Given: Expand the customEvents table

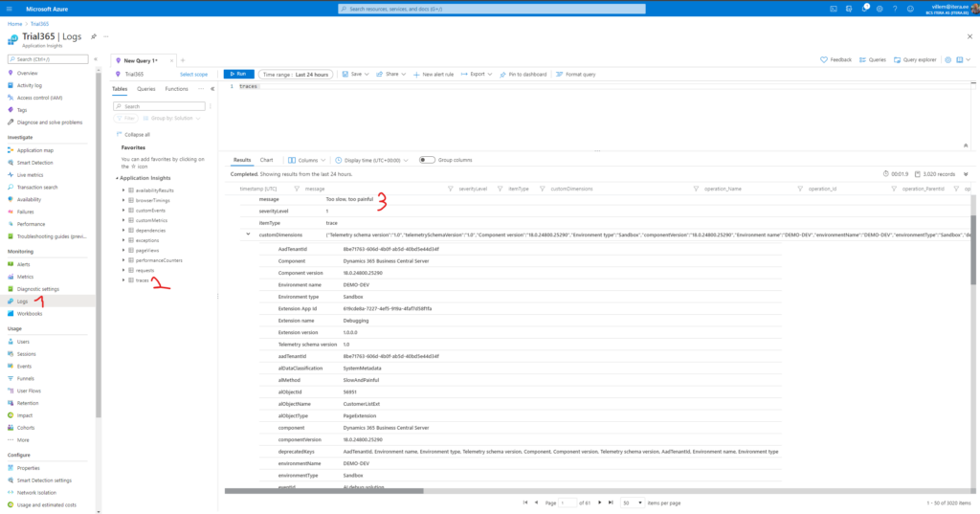Looking at the screenshot, I should (x=123, y=211).
